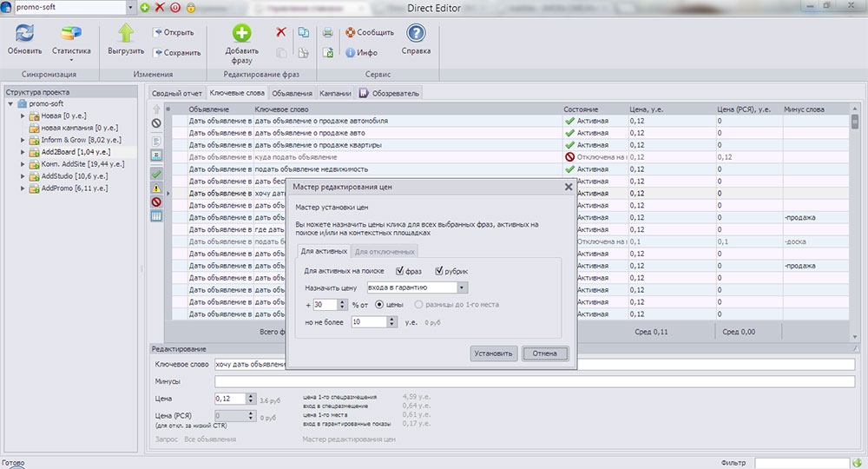Expand the AddPromo campaign node
The image size is (868, 469).
23,188
